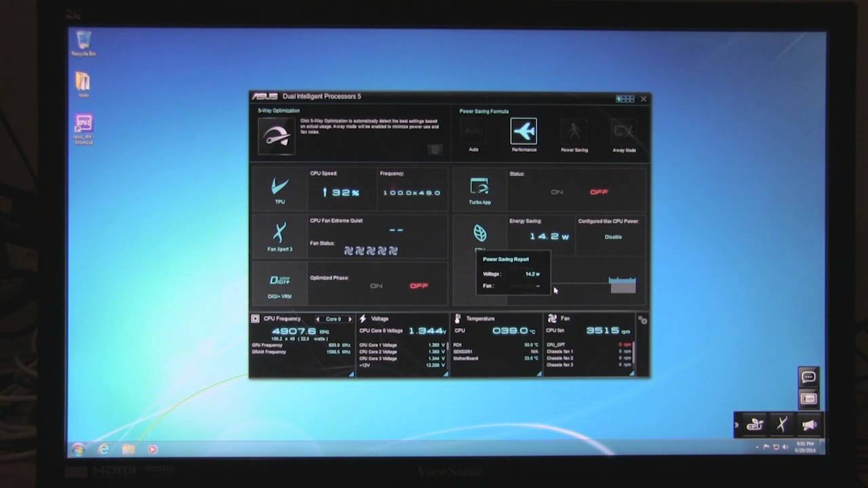The width and height of the screenshot is (868, 488).
Task: Turn Optimized Phase OFF
Action: 418,285
